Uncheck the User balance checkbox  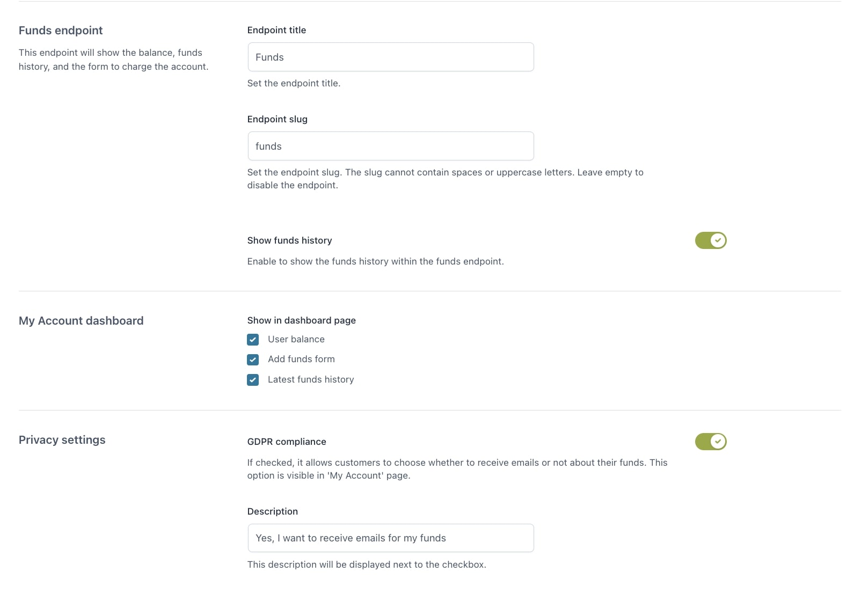point(253,340)
